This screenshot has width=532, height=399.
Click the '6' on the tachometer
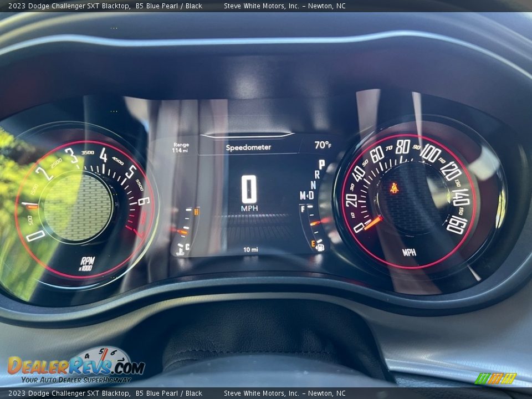144,201
